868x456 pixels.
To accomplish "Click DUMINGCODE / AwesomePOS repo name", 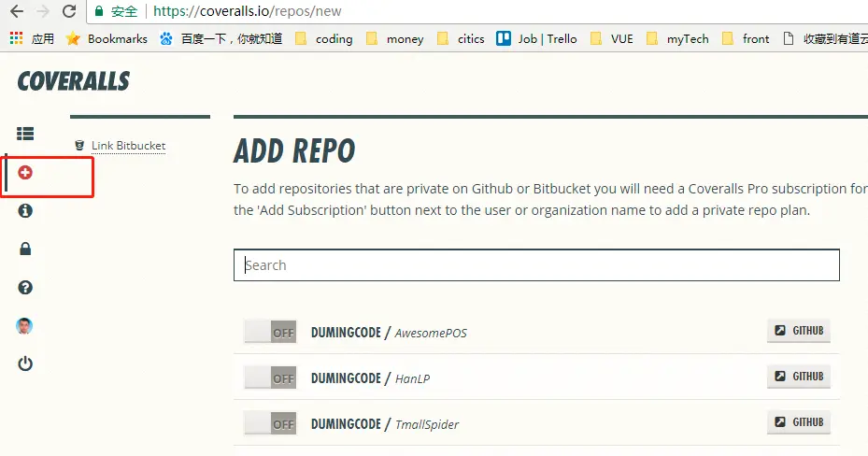I will point(389,333).
